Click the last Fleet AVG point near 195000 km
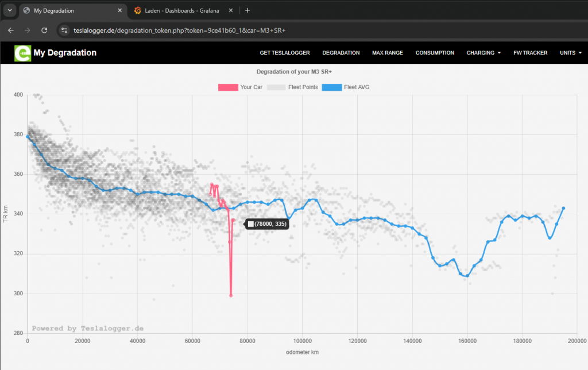Viewport: 588px width, 370px height. click(563, 208)
